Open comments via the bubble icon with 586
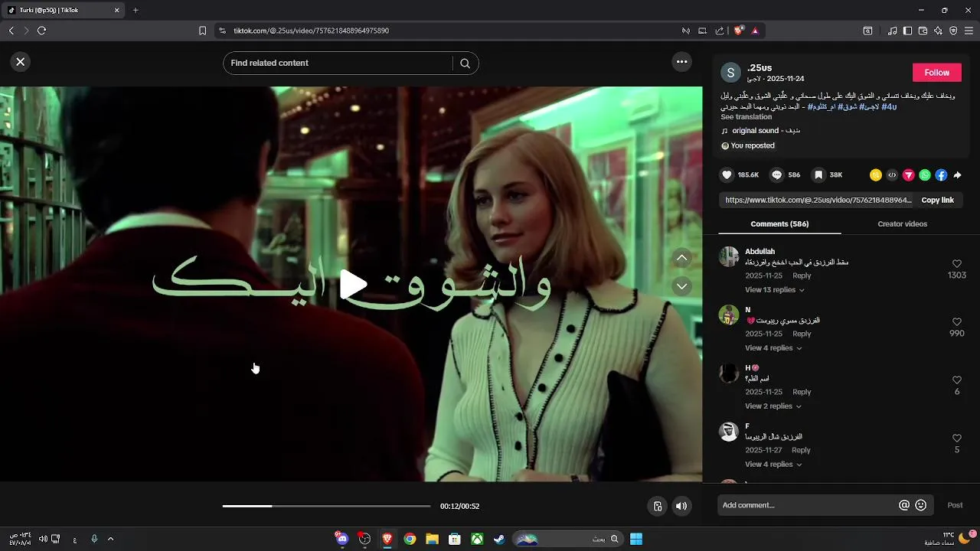Viewport: 980px width, 551px height. (777, 175)
